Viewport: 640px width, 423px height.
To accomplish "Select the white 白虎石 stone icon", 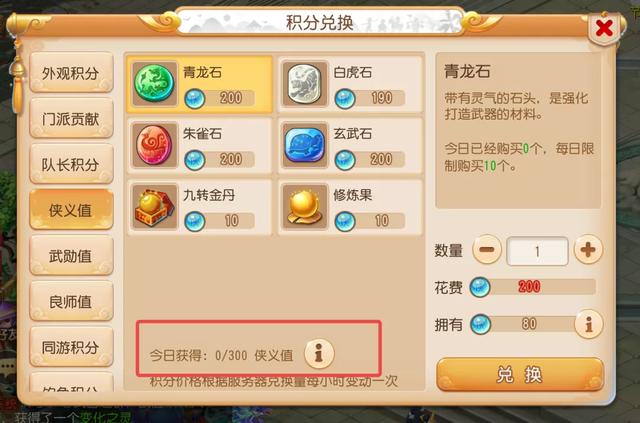I will click(305, 84).
